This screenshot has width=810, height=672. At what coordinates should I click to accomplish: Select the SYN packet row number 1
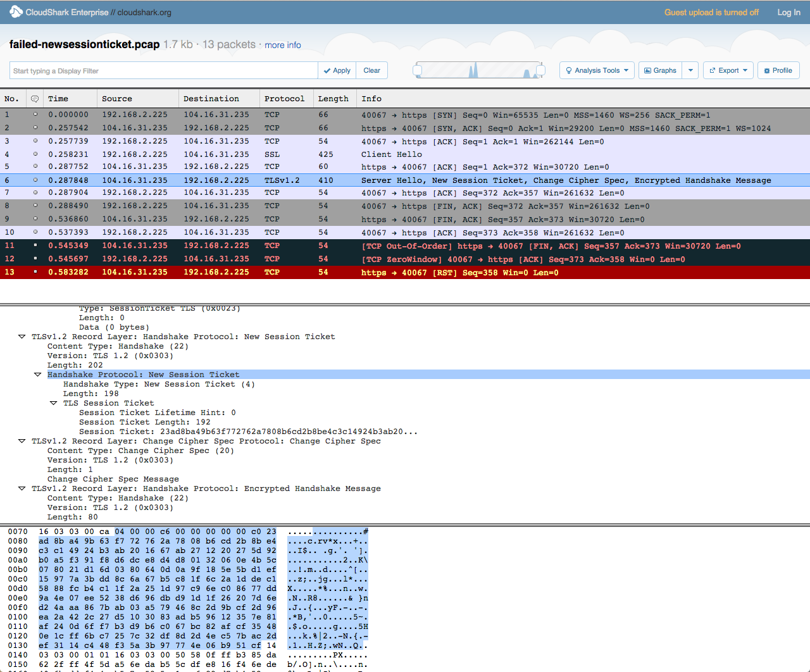[x=405, y=115]
